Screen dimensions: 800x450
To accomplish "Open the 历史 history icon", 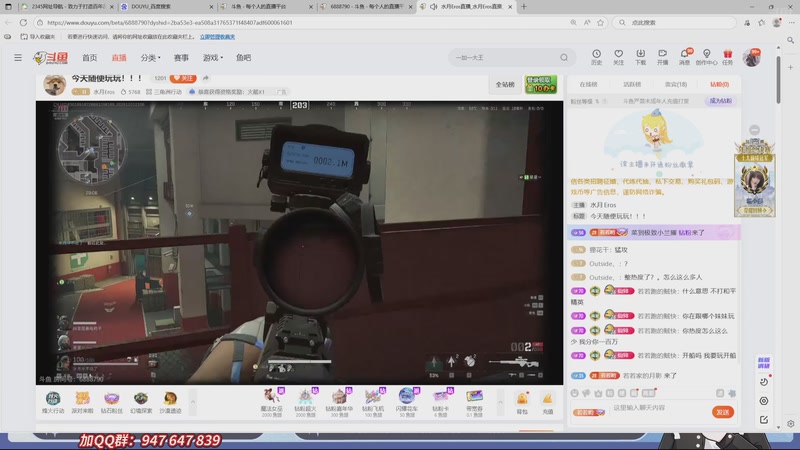I will point(596,57).
